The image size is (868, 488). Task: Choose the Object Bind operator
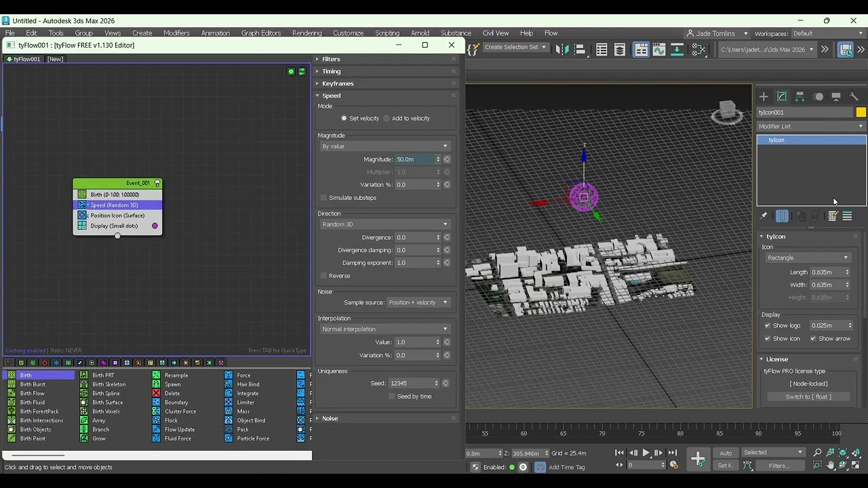click(251, 420)
